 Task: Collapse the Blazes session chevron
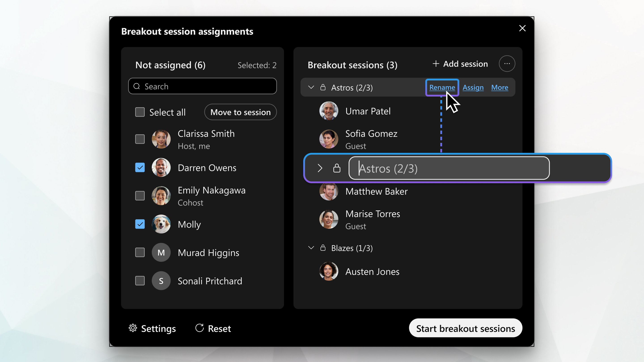[311, 248]
